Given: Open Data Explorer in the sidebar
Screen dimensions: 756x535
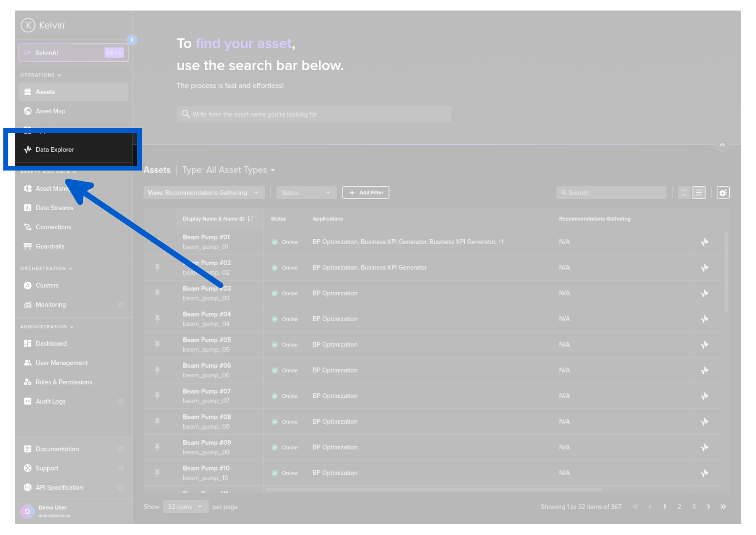Looking at the screenshot, I should tap(55, 150).
